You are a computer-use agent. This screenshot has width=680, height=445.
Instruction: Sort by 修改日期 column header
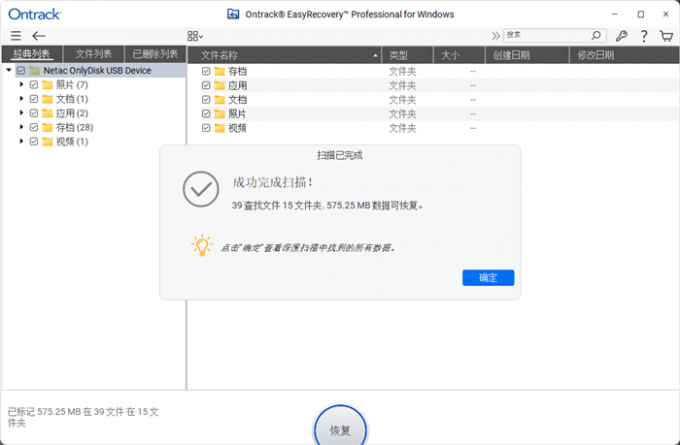(x=624, y=55)
